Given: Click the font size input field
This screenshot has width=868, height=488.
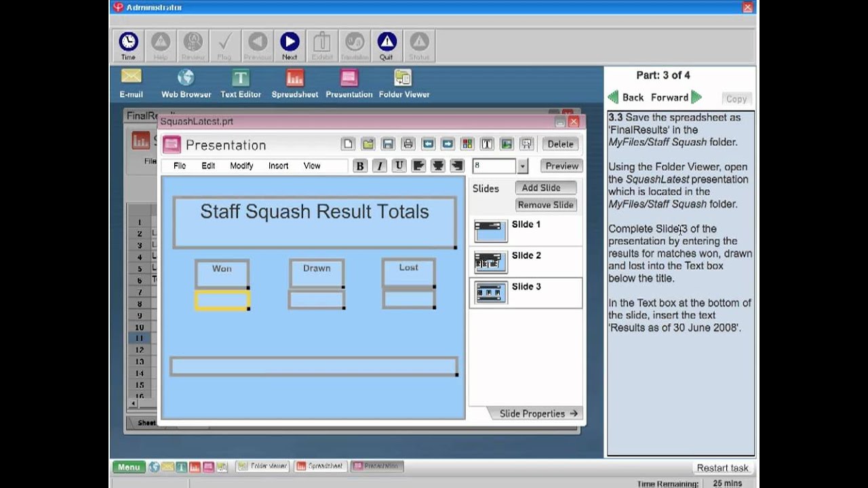Looking at the screenshot, I should (x=494, y=166).
